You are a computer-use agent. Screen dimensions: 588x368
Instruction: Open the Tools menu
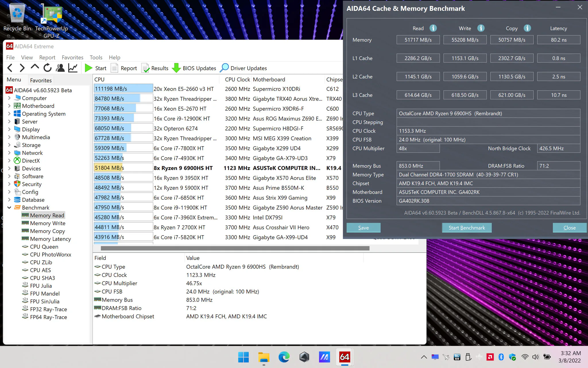click(x=96, y=57)
